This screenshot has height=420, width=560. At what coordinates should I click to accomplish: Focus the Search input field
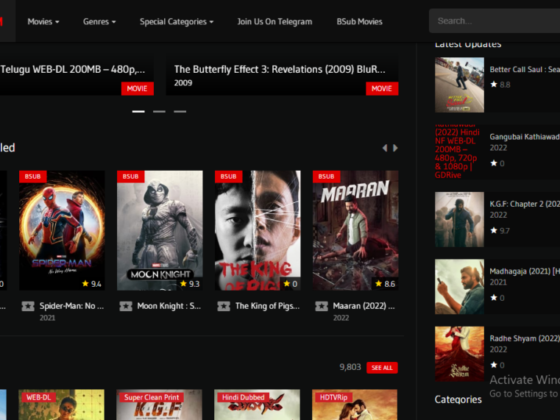495,21
